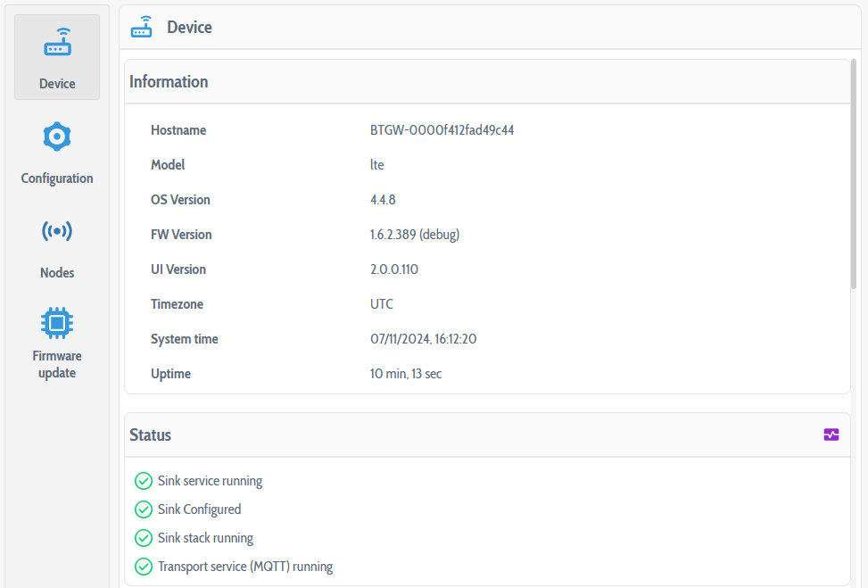The image size is (868, 588).
Task: Click the Information panel header
Action: click(169, 81)
